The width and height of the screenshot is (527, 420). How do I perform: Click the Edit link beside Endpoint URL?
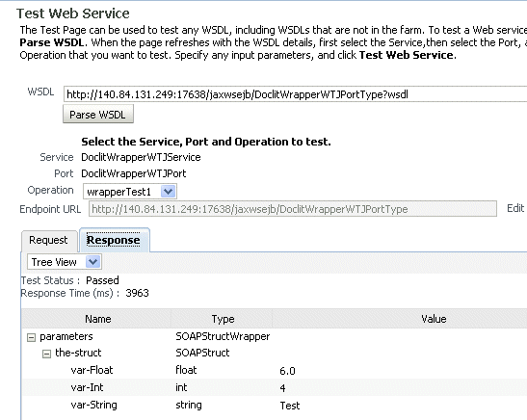pos(515,208)
